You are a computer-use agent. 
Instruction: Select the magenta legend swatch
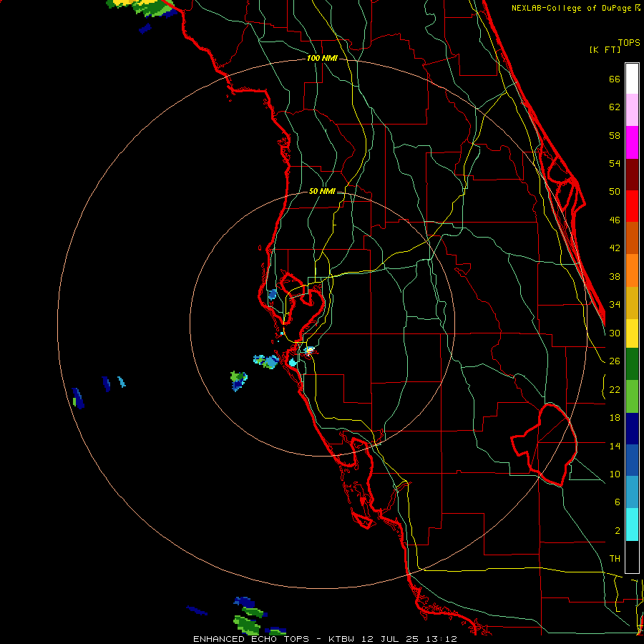tap(632, 142)
